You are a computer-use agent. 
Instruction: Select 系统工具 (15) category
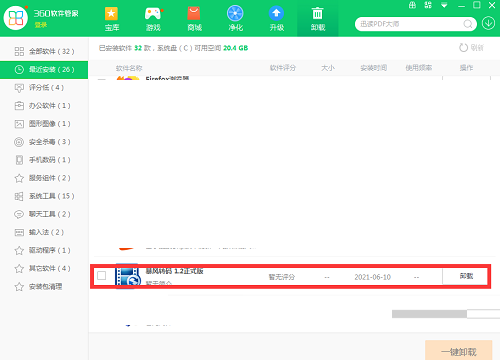coord(44,196)
